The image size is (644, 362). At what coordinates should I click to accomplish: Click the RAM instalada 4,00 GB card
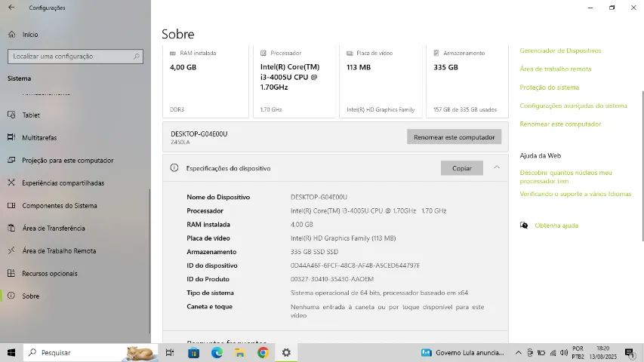click(x=205, y=81)
